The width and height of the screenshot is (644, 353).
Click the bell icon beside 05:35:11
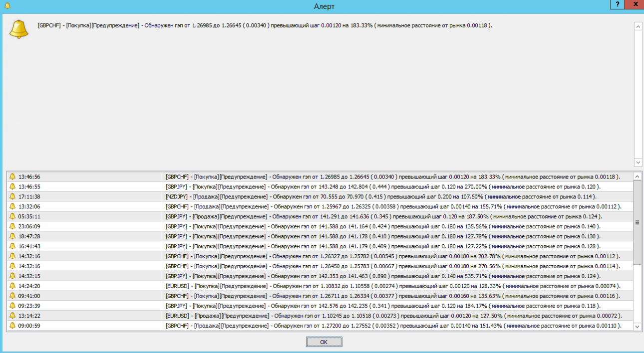[12, 216]
